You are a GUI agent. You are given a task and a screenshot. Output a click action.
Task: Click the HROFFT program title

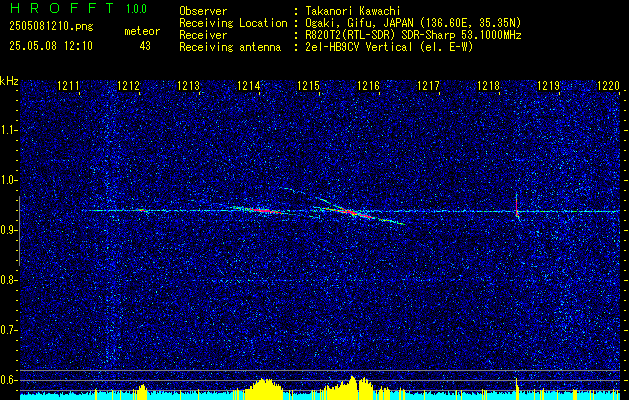point(62,8)
